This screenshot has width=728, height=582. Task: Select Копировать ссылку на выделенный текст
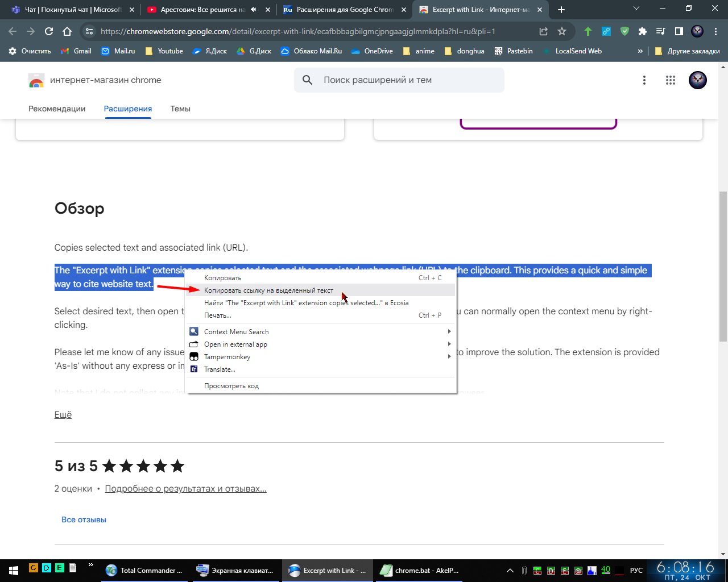pyautogui.click(x=268, y=290)
